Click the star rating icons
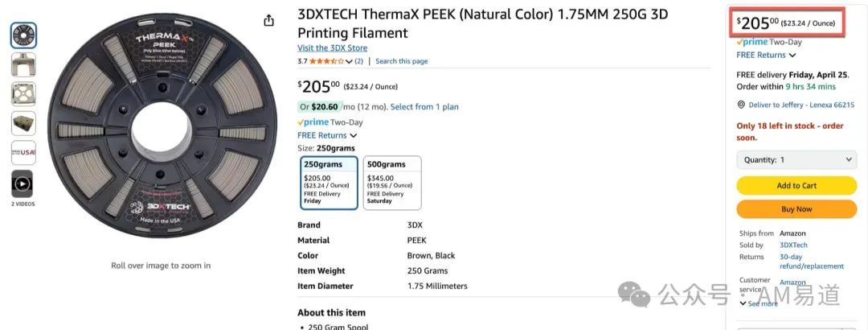The image size is (868, 330). tap(326, 61)
